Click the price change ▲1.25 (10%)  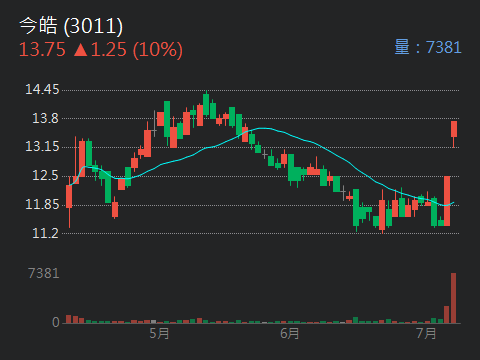click(128, 50)
